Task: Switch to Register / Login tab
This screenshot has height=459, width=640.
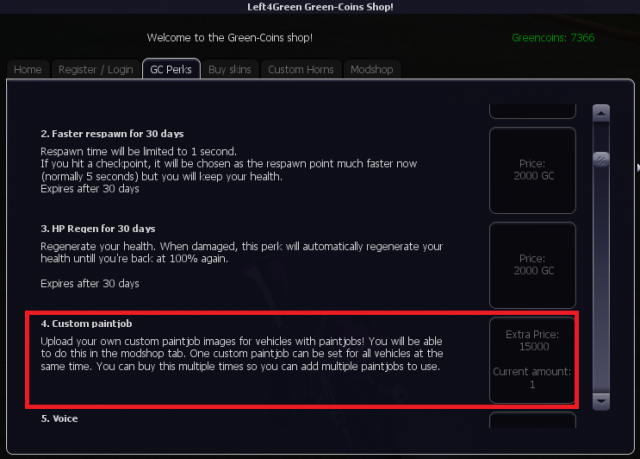Action: click(x=96, y=69)
